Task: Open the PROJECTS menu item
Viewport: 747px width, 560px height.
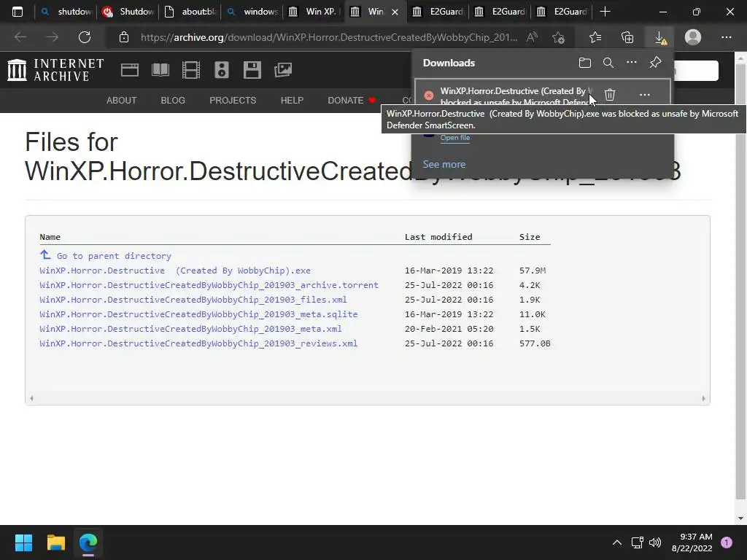Action: click(233, 101)
